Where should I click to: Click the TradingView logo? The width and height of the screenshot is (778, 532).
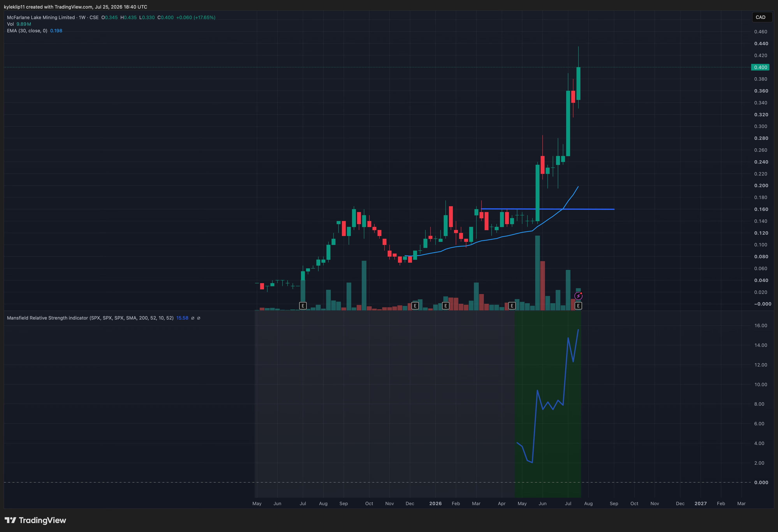[35, 520]
